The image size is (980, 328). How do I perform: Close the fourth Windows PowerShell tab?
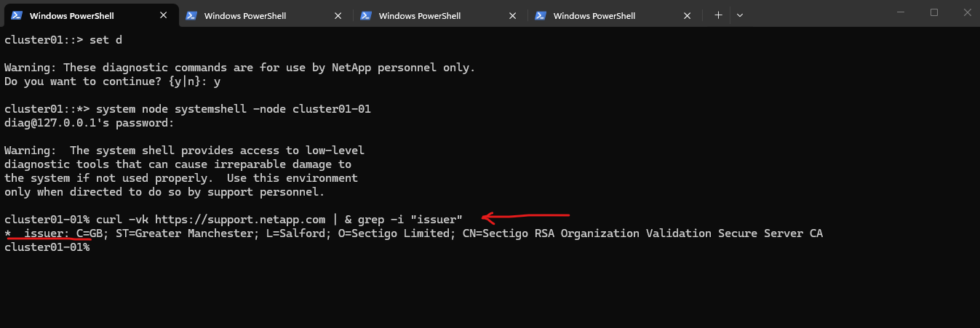(x=686, y=15)
